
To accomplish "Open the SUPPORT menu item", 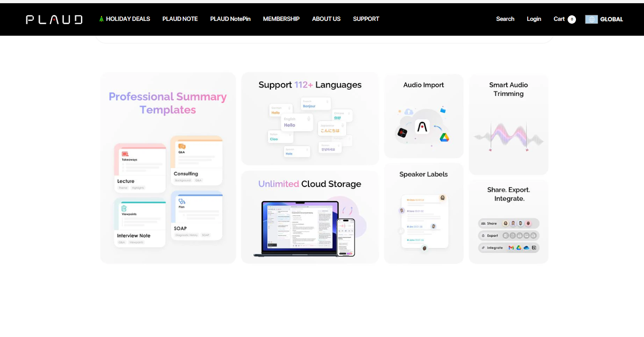I will coord(366,19).
